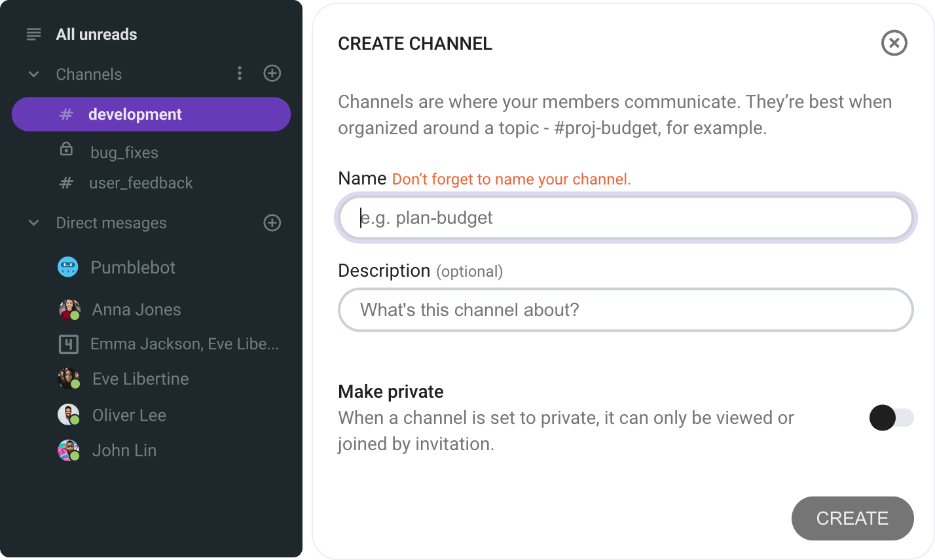This screenshot has width=935, height=560.
Task: Open channel options via the three-dot icon
Action: (240, 74)
